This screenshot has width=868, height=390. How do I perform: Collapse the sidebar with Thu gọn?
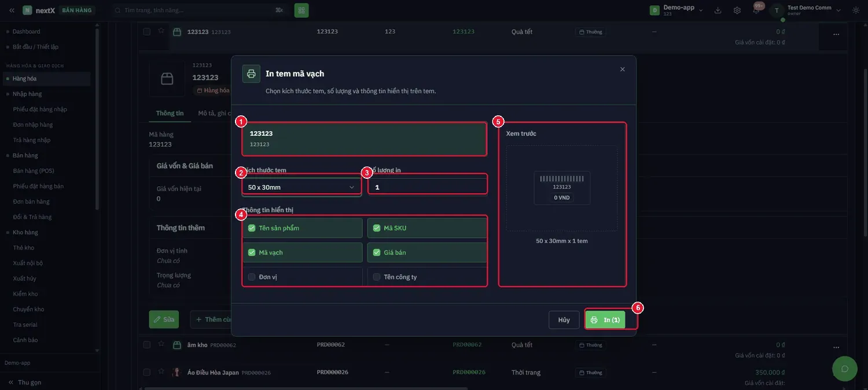click(24, 382)
